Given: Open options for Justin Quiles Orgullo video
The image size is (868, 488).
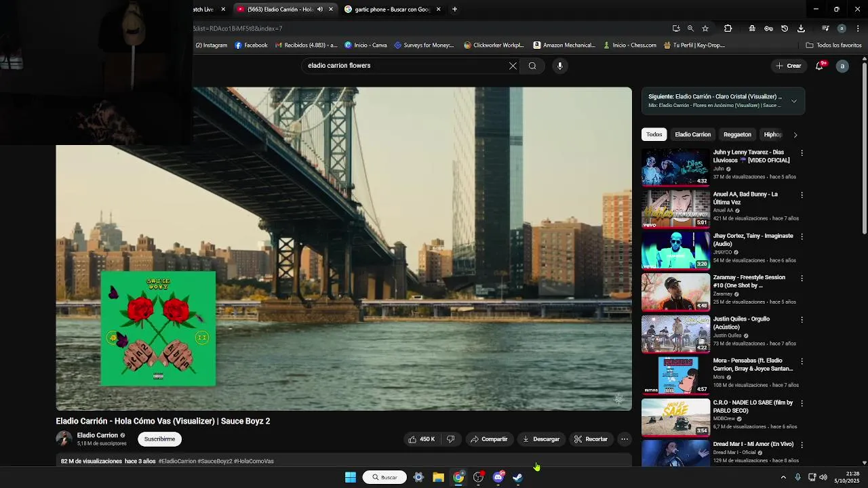Looking at the screenshot, I should click(x=802, y=320).
